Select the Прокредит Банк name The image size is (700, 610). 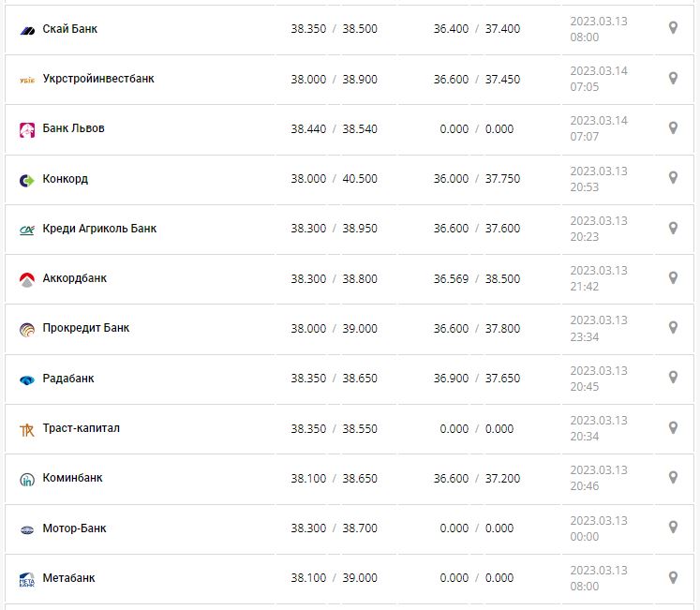(x=86, y=328)
